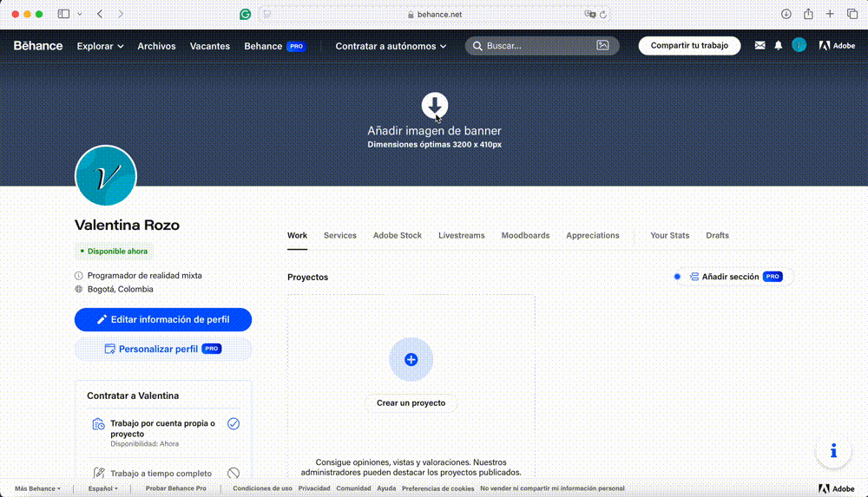
Task: Click Crear un proyecto button
Action: pyautogui.click(x=411, y=403)
